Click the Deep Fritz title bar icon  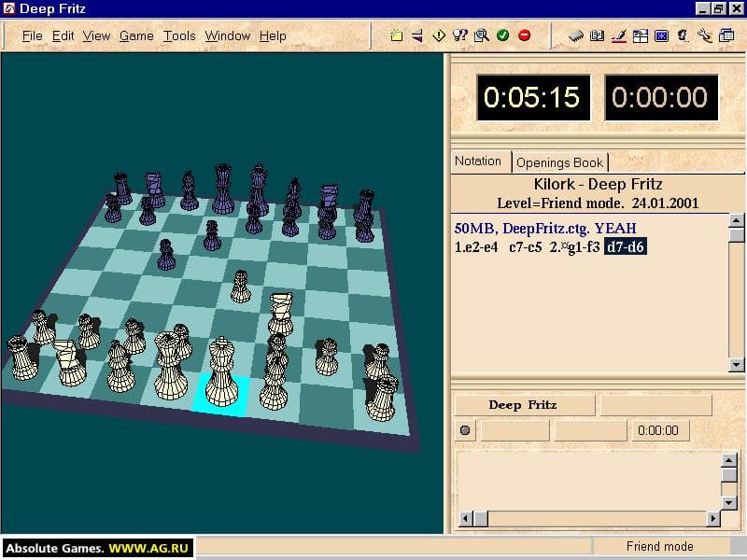tap(8, 8)
